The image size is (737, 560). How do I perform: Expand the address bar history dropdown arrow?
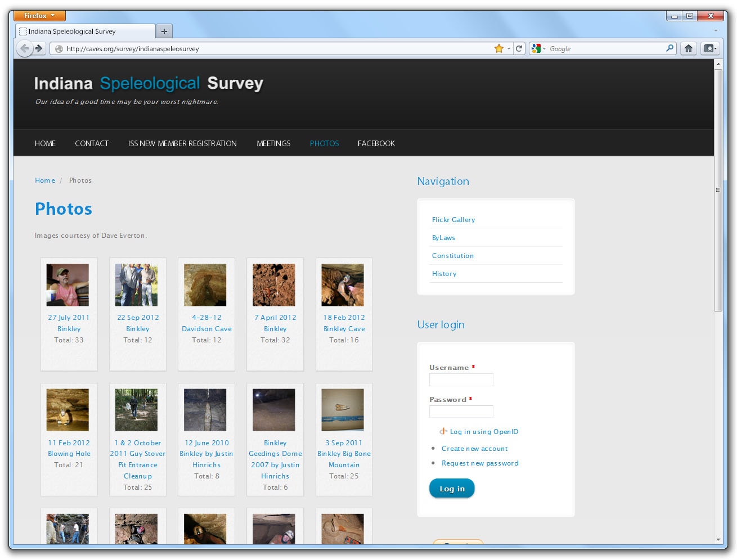pyautogui.click(x=509, y=48)
